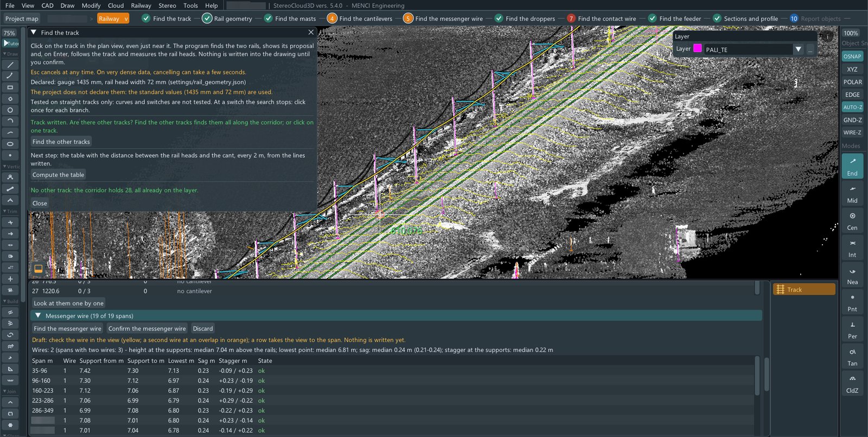Switch on the Cen snap mode
Viewport: 868px width, 437px height.
pyautogui.click(x=852, y=220)
